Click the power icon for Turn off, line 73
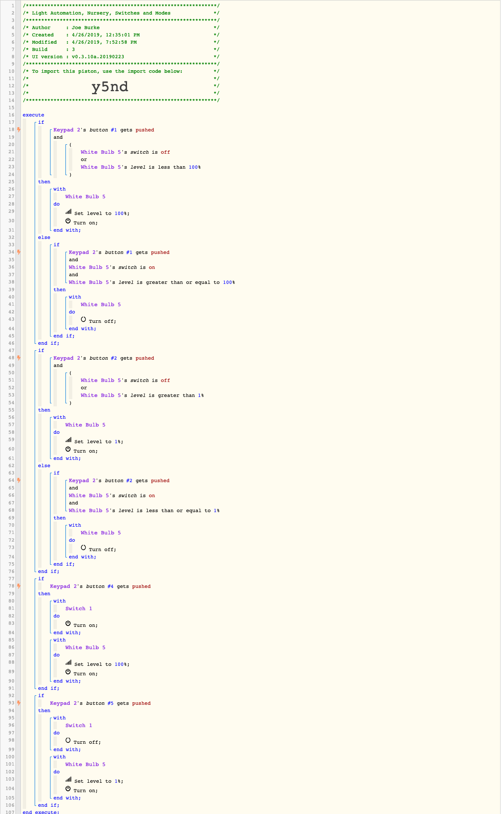The height and width of the screenshot is (814, 504). click(x=83, y=548)
